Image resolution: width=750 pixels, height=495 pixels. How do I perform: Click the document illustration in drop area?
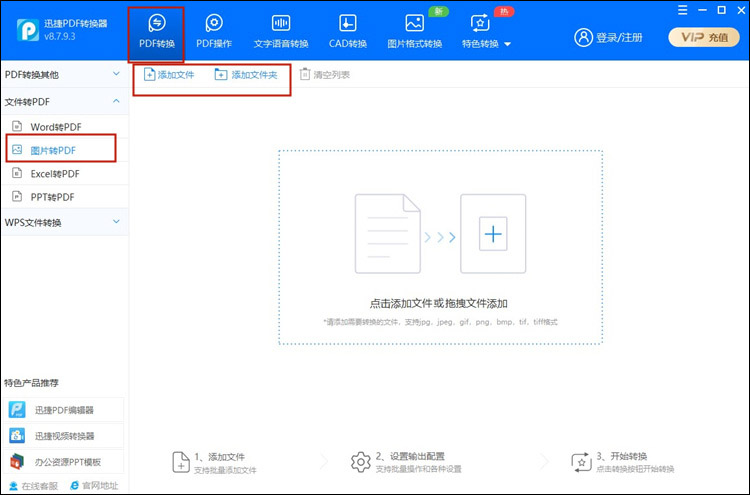point(387,234)
